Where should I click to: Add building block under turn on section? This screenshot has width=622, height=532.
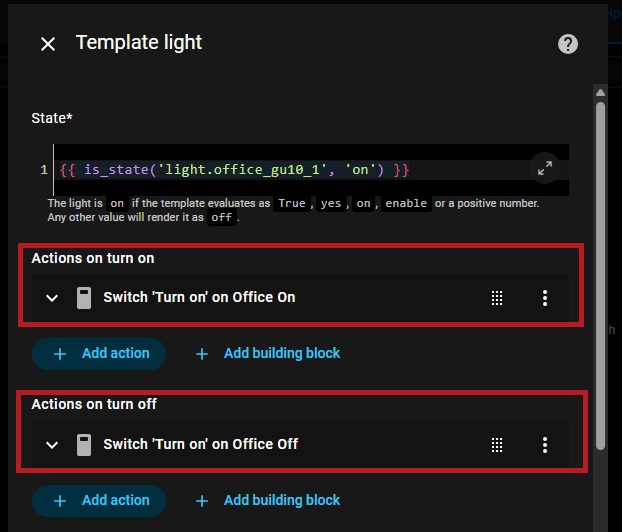click(268, 353)
